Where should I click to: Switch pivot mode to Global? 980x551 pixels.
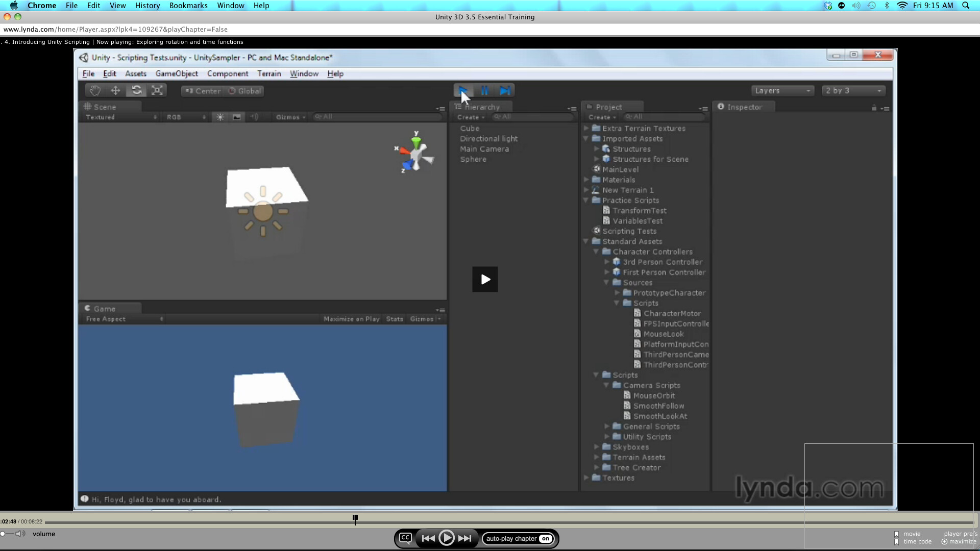pos(244,91)
